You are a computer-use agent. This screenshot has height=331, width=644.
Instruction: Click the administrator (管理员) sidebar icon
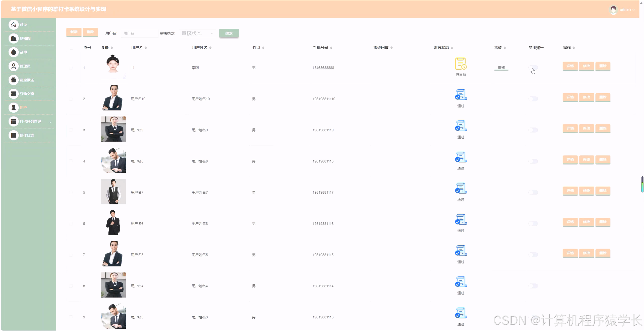coord(14,66)
